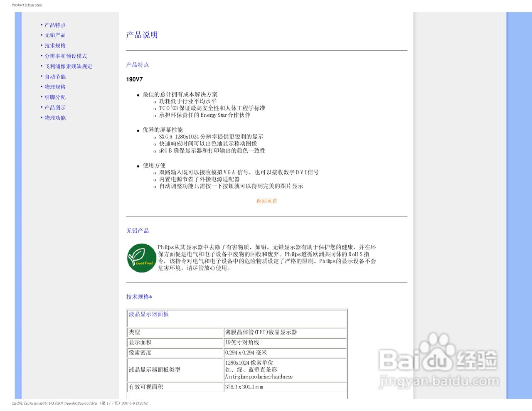Open the 引脚分配 sidebar link
This screenshot has width=532, height=411.
click(x=54, y=97)
